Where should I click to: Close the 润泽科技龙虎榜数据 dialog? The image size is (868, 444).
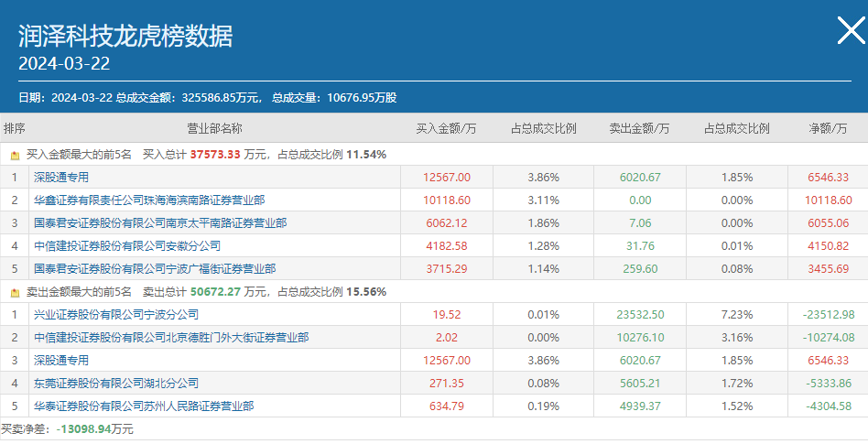[851, 30]
